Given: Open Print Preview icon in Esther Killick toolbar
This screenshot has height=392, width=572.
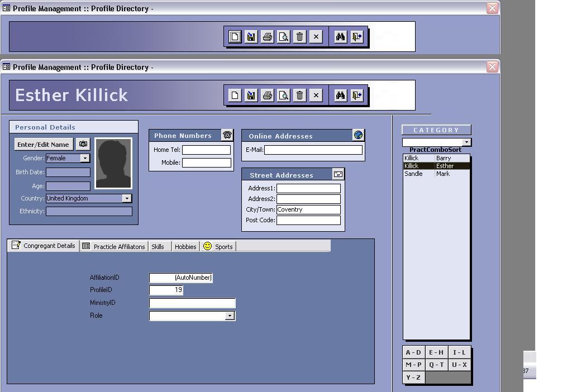Looking at the screenshot, I should [283, 95].
